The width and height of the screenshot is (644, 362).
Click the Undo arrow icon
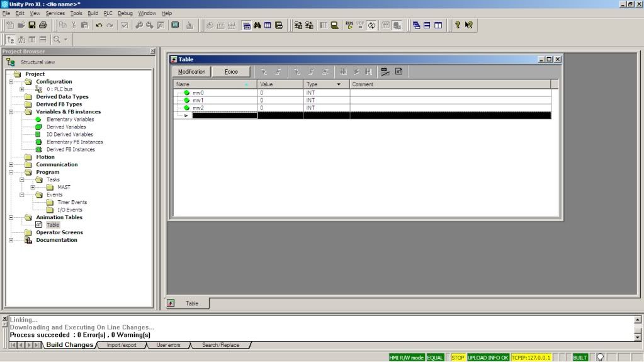click(99, 25)
